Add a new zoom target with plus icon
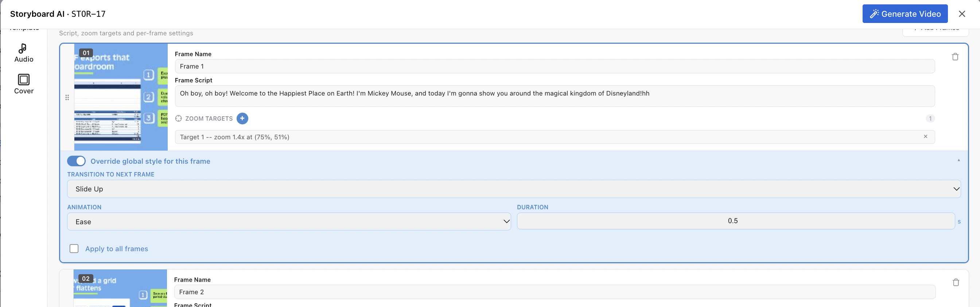The image size is (980, 307). point(242,118)
